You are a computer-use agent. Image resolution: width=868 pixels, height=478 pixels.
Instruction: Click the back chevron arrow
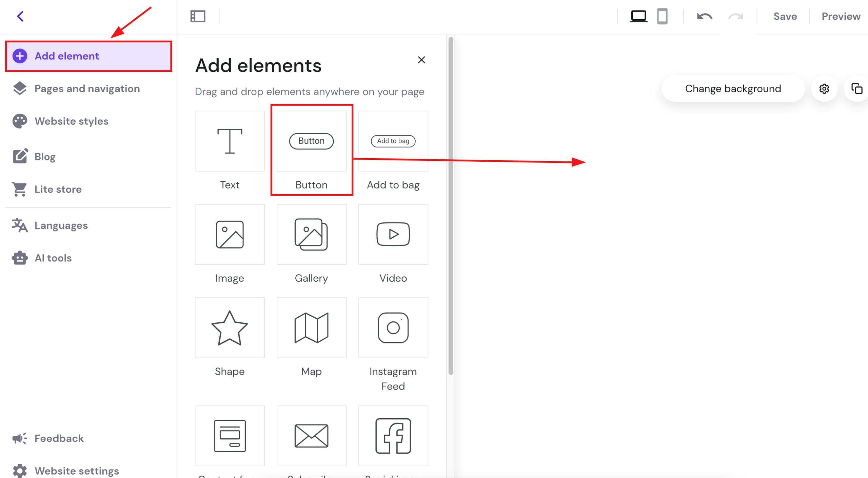[x=20, y=16]
